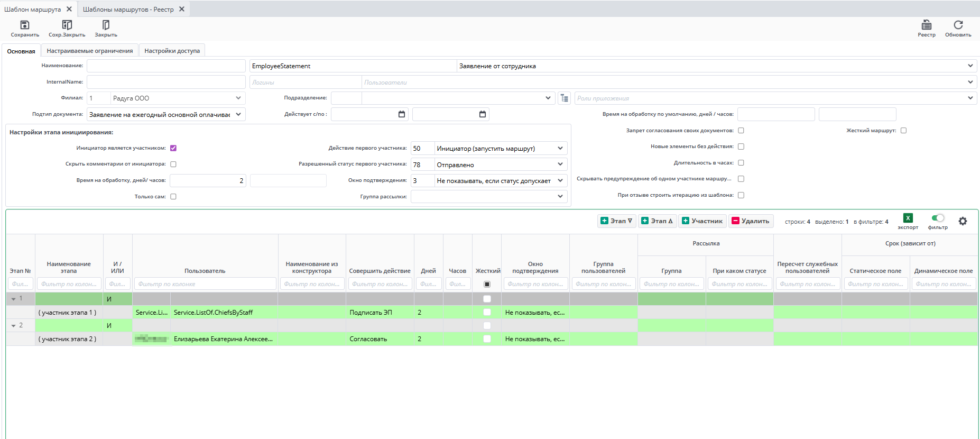Viewport: 980px width, 439px height.
Task: Expand the Филиал dropdown (Радуга ООО)
Action: pyautogui.click(x=238, y=98)
